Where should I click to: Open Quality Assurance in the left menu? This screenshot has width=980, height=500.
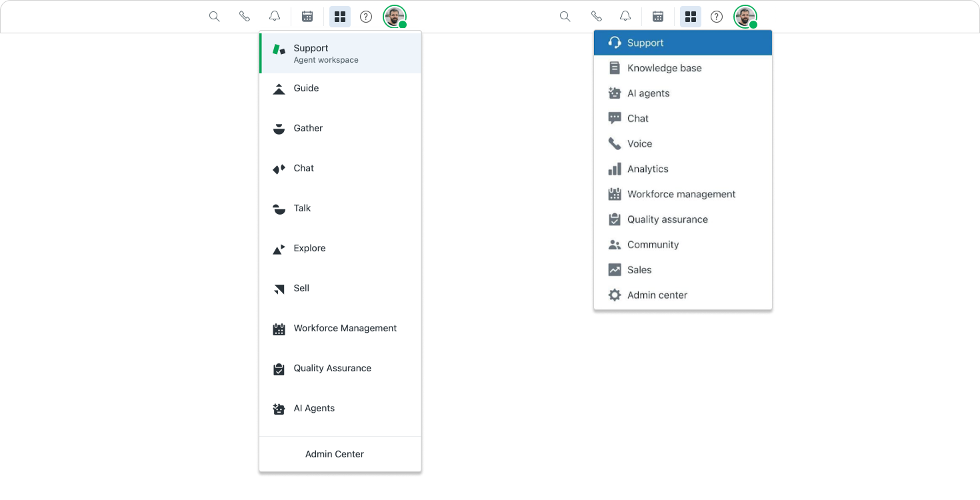(x=340, y=368)
